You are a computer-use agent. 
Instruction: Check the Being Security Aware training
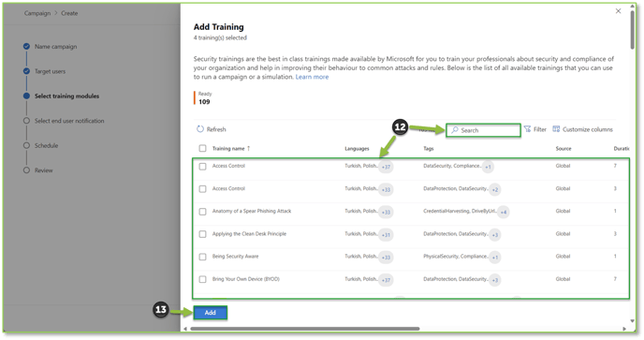coord(202,257)
